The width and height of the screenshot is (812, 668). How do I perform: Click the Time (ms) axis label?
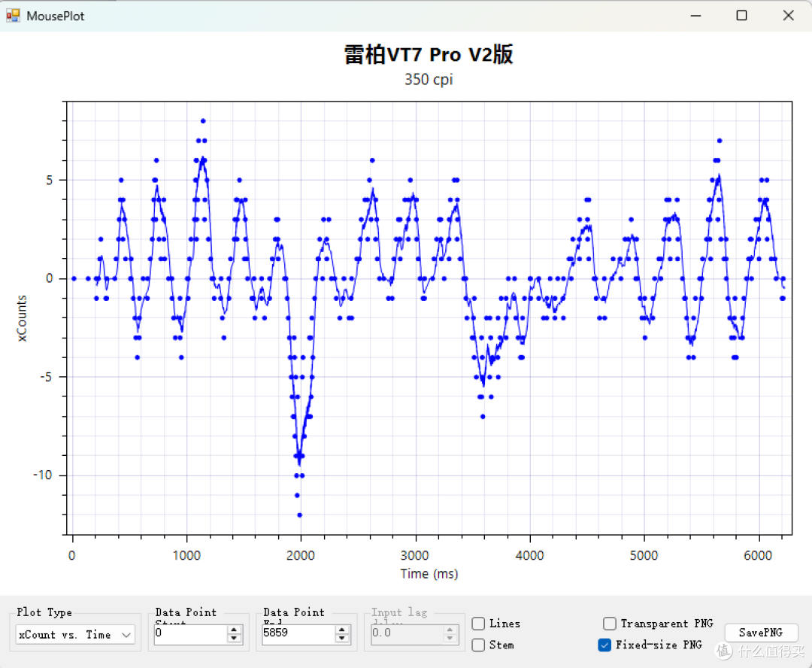click(429, 574)
